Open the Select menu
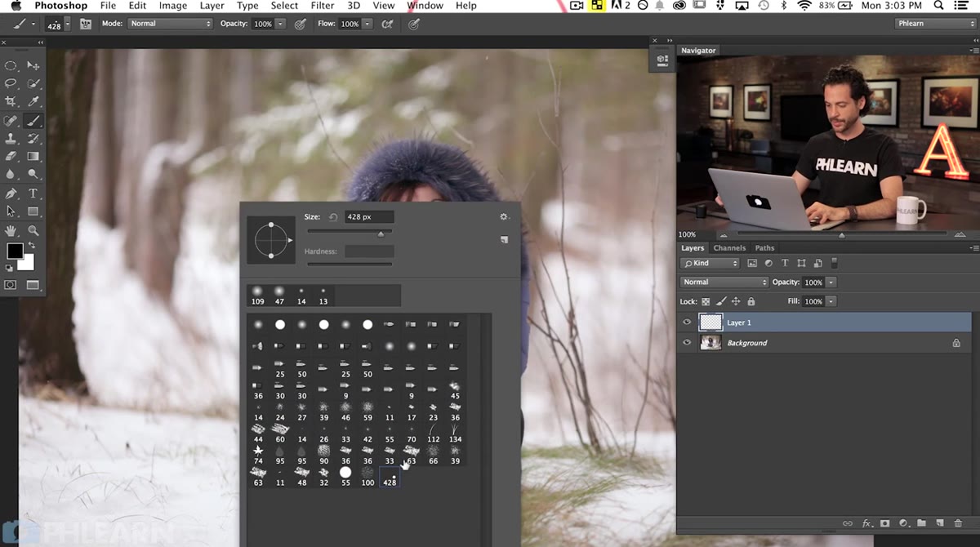Image resolution: width=980 pixels, height=547 pixels. [284, 6]
